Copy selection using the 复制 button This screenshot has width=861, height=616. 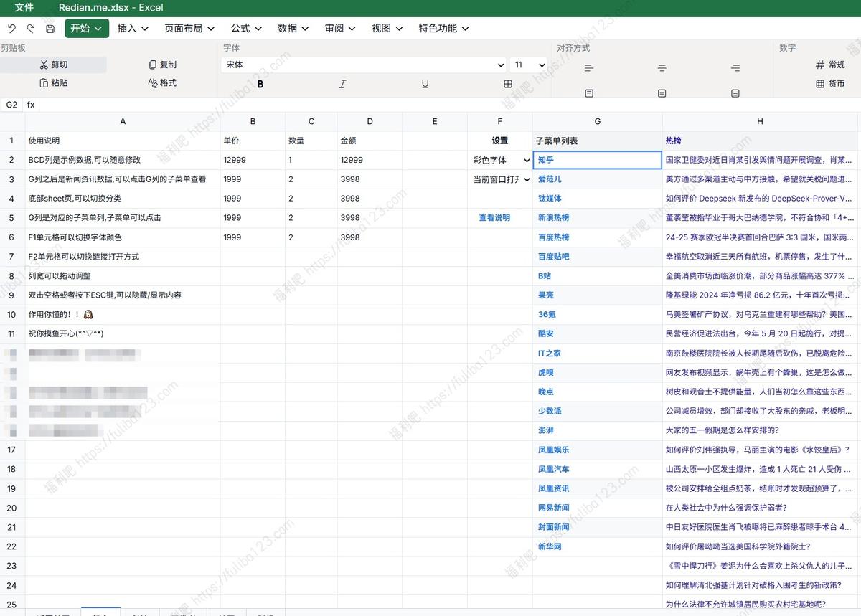pos(163,65)
